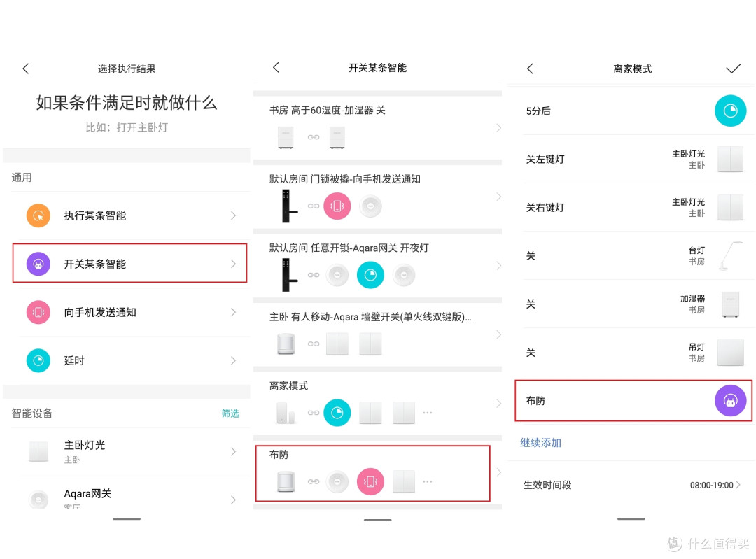Tap ceiling light switch icon in 吊灯 row
This screenshot has height=559, width=756.
730,353
